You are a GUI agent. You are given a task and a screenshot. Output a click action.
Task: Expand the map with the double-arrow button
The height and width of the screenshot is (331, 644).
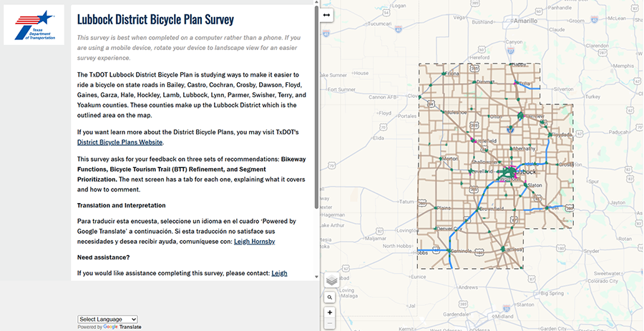click(x=326, y=15)
